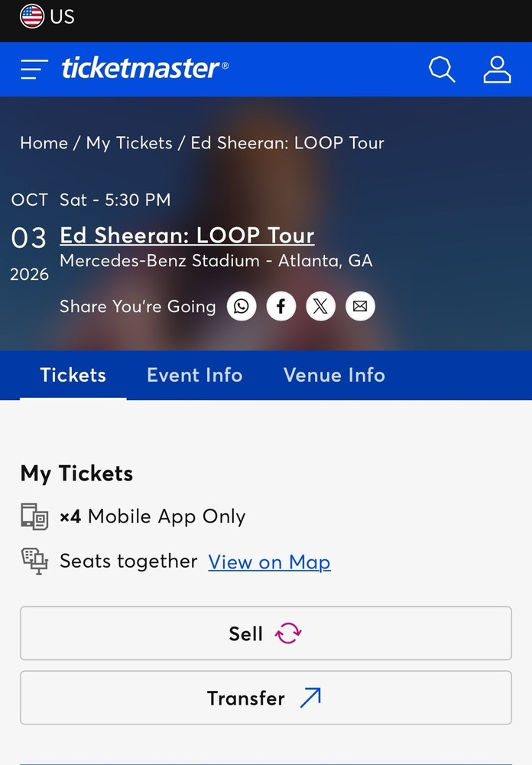532x765 pixels.
Task: Share the event on Facebook
Action: [281, 306]
